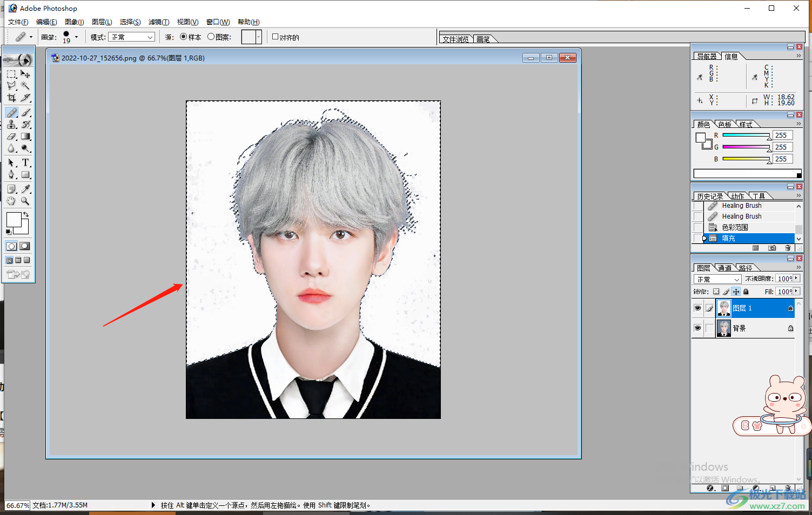The image size is (812, 515).
Task: Switch to the 通道 tab
Action: [725, 268]
